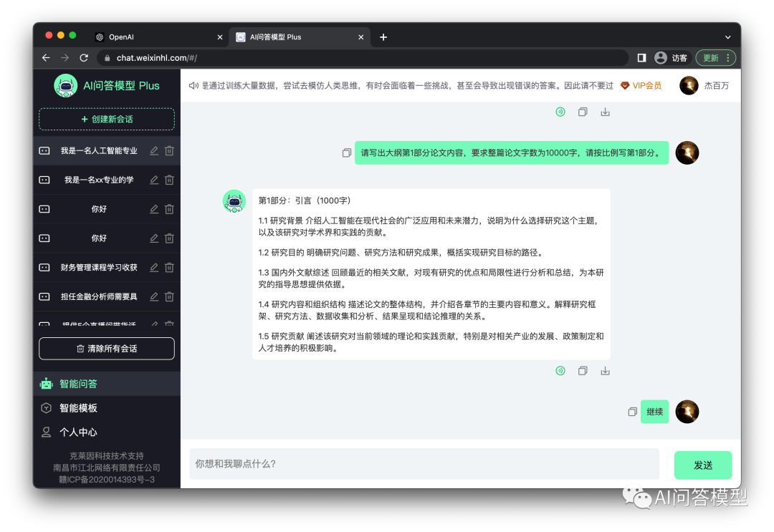Viewport: 774px width, 532px height.
Task: Click the AI robot logo in sidebar header
Action: [65, 85]
